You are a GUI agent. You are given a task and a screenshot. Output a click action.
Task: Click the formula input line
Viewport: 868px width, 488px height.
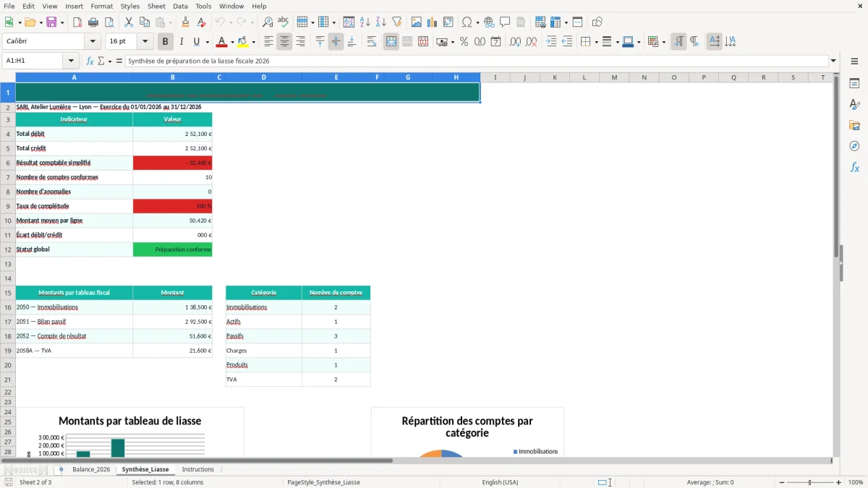[x=477, y=61]
